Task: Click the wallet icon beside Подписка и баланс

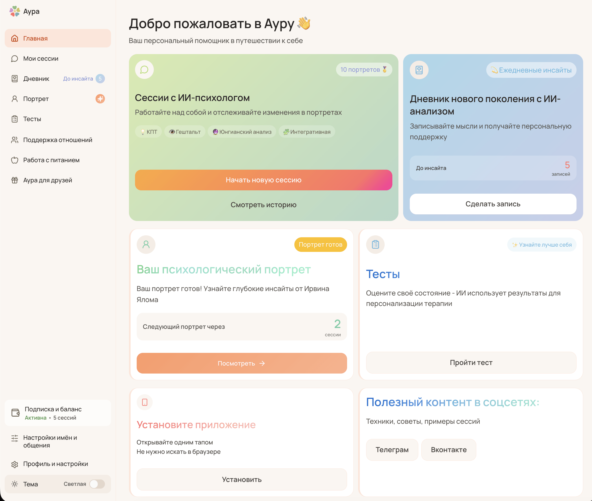Action: pyautogui.click(x=15, y=413)
